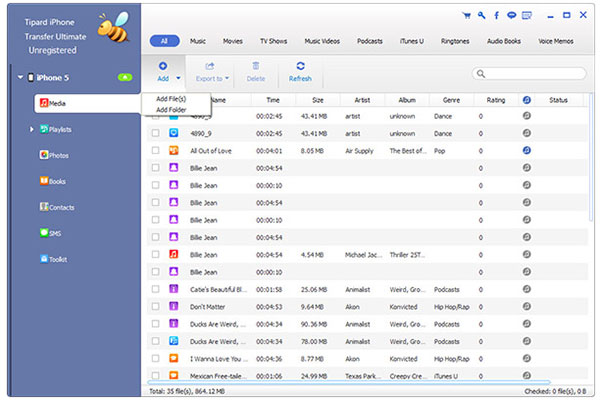Image resolution: width=600 pixels, height=400 pixels.
Task: Click the type icon of I Wanna Love You
Action: click(x=174, y=358)
